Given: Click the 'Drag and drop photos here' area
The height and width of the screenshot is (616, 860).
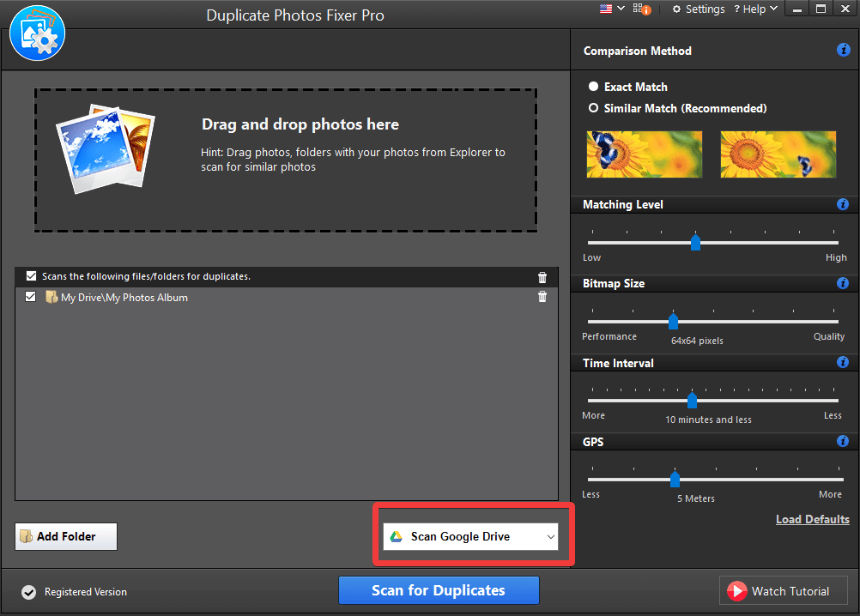Looking at the screenshot, I should [x=286, y=160].
